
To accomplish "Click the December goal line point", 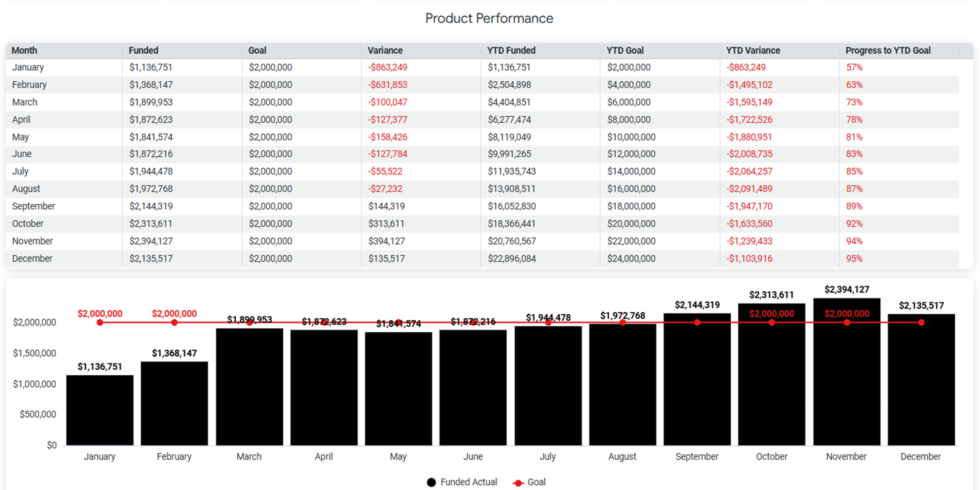I will pyautogui.click(x=921, y=322).
